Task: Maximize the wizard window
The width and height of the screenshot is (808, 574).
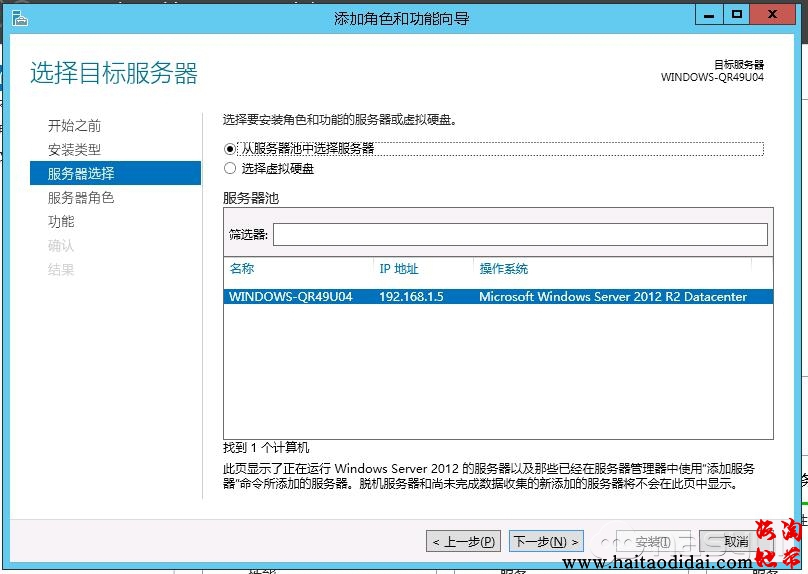Action: 738,15
